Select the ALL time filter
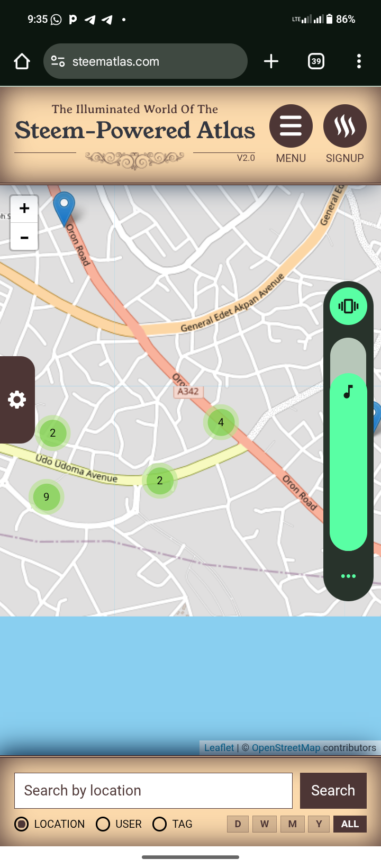This screenshot has width=381, height=868. click(350, 824)
